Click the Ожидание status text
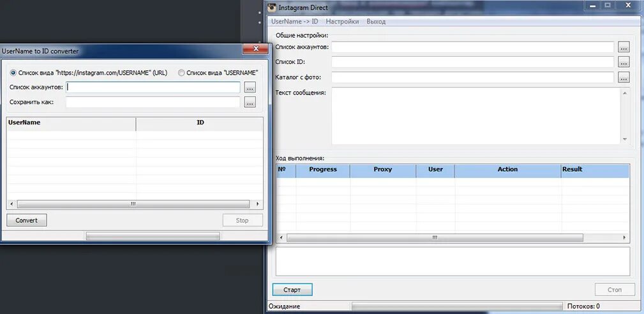This screenshot has height=314, width=644. 285,306
